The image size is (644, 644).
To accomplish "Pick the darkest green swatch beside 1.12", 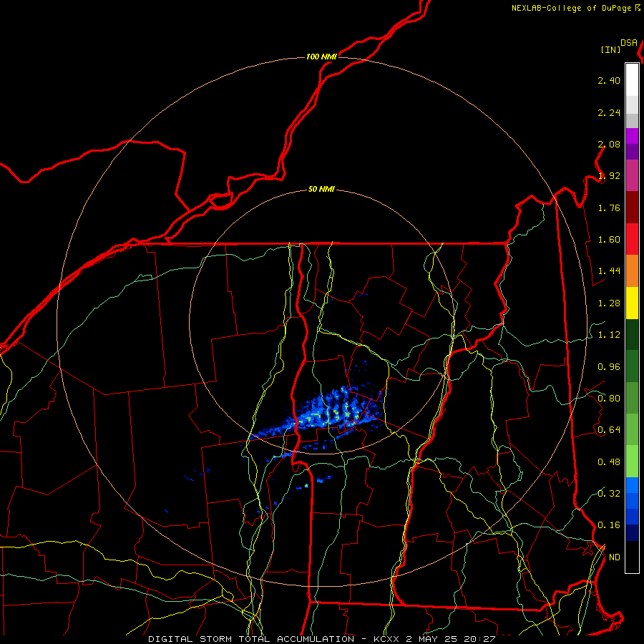I will pyautogui.click(x=632, y=334).
